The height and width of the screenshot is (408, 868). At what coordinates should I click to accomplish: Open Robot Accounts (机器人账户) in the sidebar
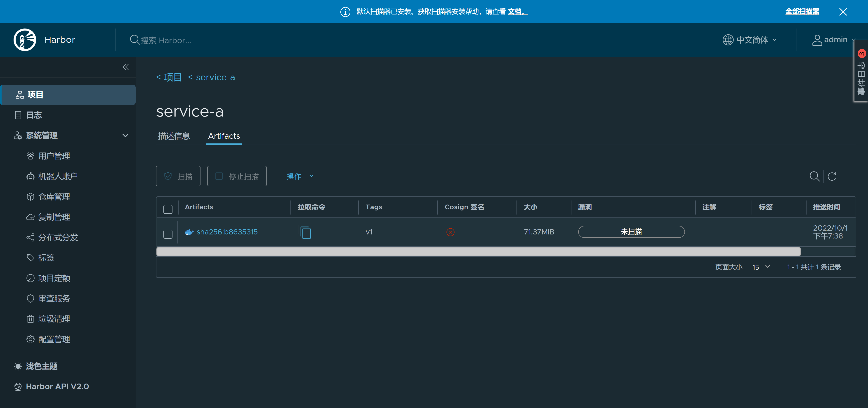[x=58, y=176]
